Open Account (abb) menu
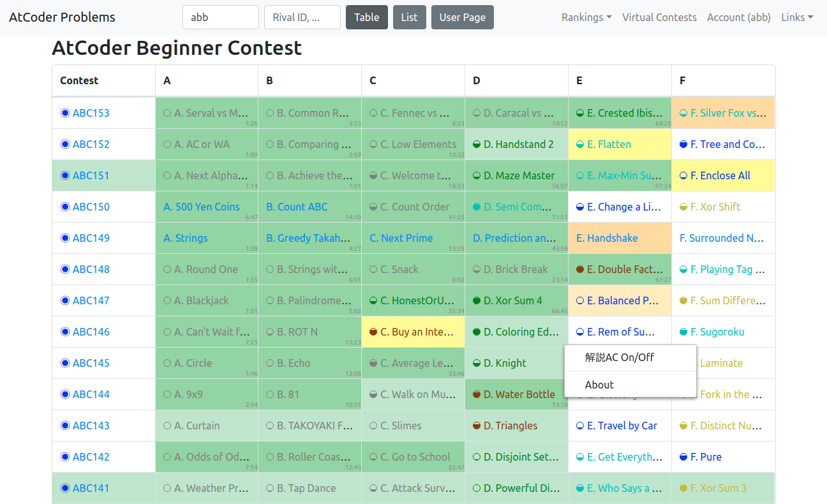Screen dimensions: 827x504 [x=738, y=17]
